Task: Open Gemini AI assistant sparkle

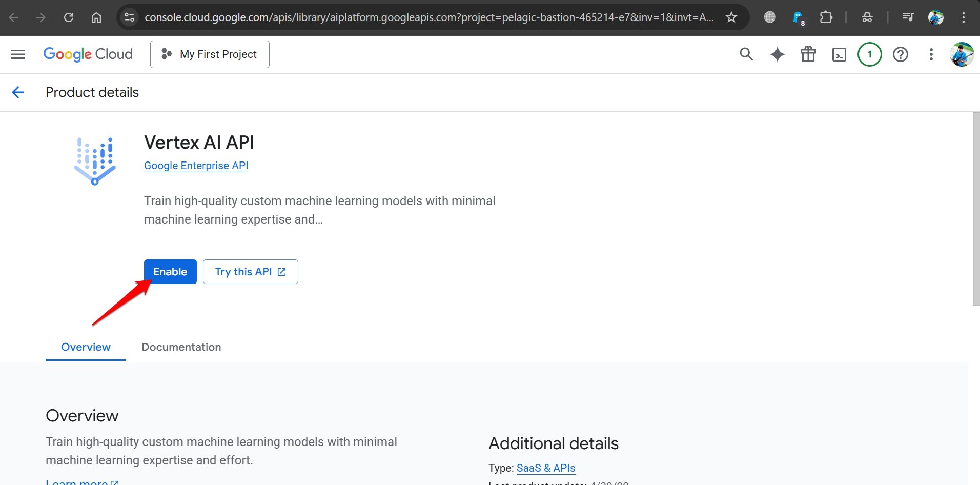Action: click(777, 54)
